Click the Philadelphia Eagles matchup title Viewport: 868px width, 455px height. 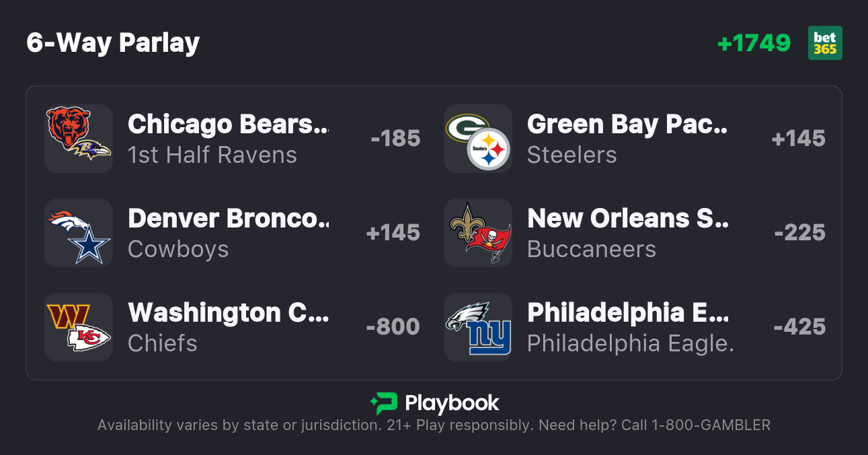[627, 312]
